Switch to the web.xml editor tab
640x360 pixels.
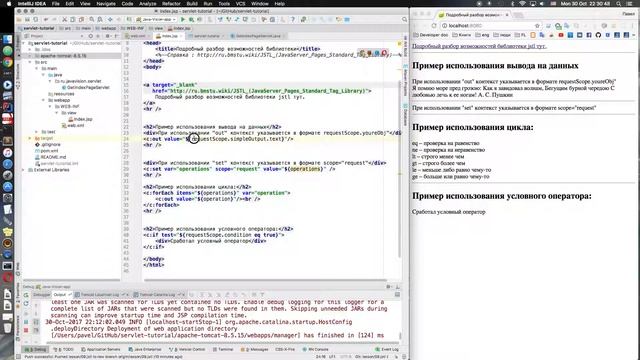(x=138, y=36)
